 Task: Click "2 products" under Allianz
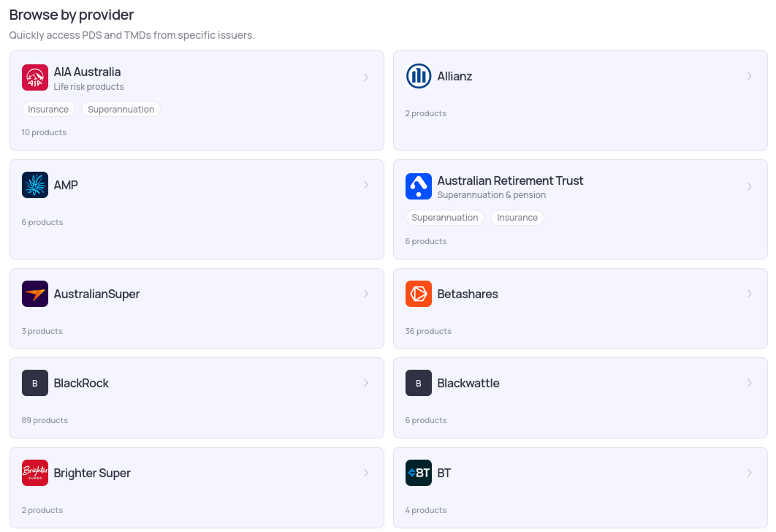(425, 113)
